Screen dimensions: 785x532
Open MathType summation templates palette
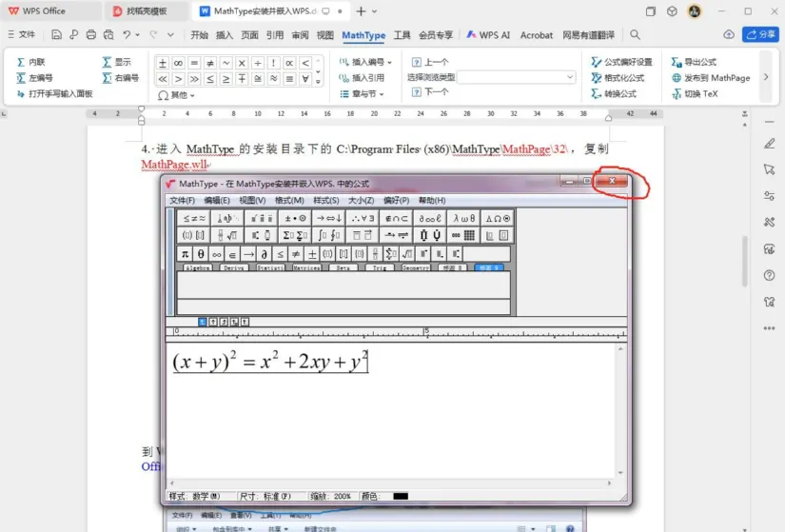[295, 235]
